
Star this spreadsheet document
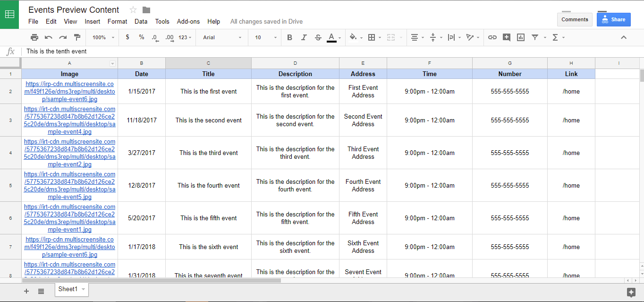pos(133,10)
